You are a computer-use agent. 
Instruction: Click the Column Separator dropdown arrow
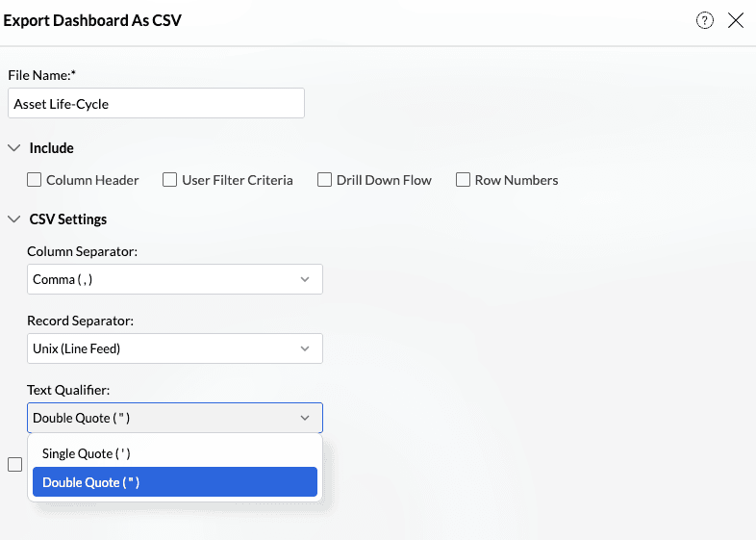[305, 279]
